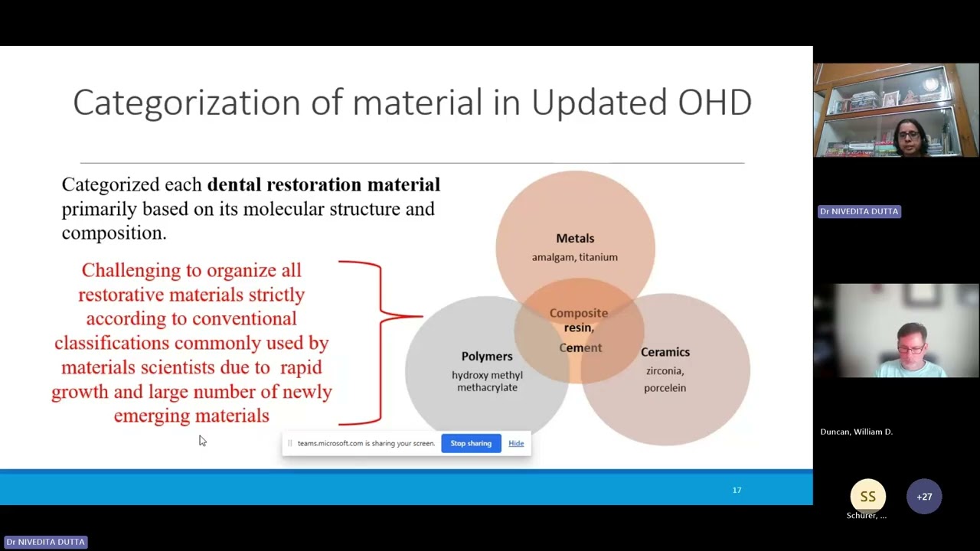This screenshot has width=980, height=551.
Task: Select William Duncan's video thumbnail
Action: [x=896, y=331]
